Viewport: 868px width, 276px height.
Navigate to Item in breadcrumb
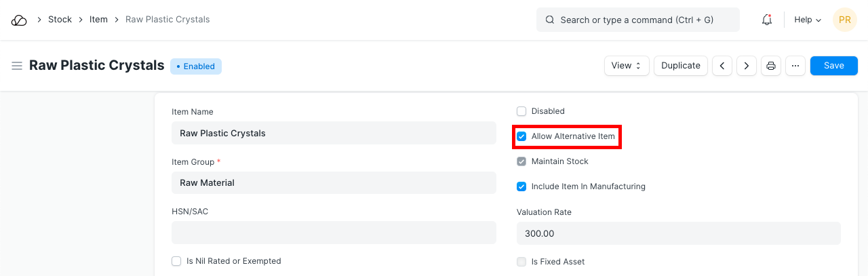point(98,20)
